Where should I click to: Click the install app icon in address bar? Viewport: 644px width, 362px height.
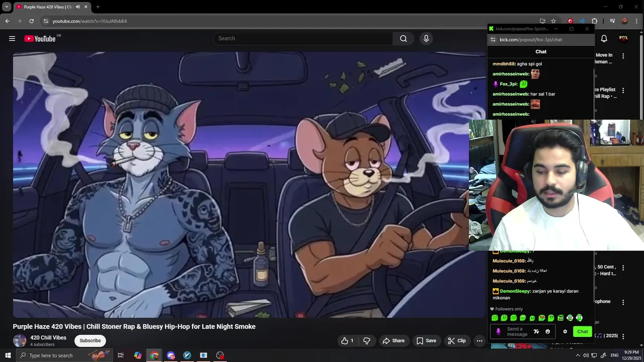click(542, 21)
